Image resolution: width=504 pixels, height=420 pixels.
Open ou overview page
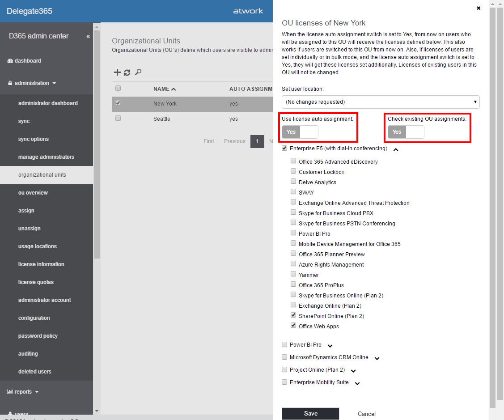[33, 193]
